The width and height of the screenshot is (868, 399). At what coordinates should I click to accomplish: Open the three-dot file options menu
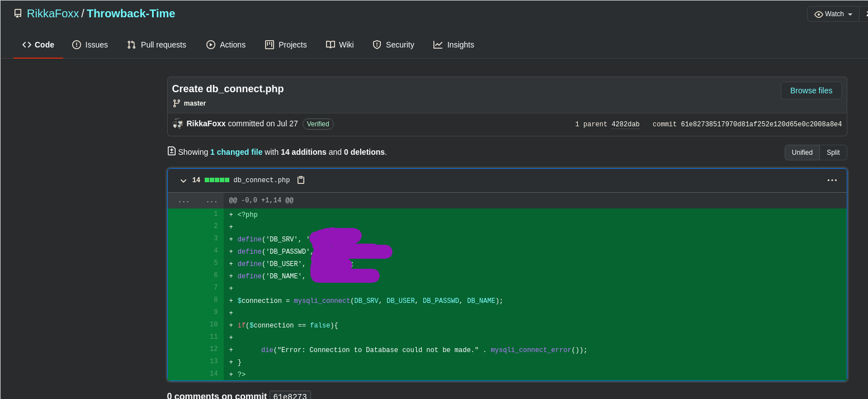[832, 180]
